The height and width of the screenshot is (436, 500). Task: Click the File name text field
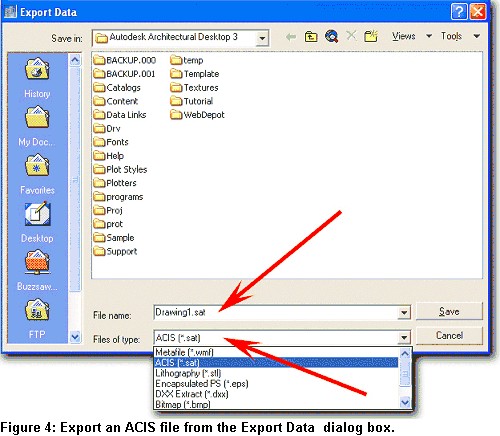[276, 313]
